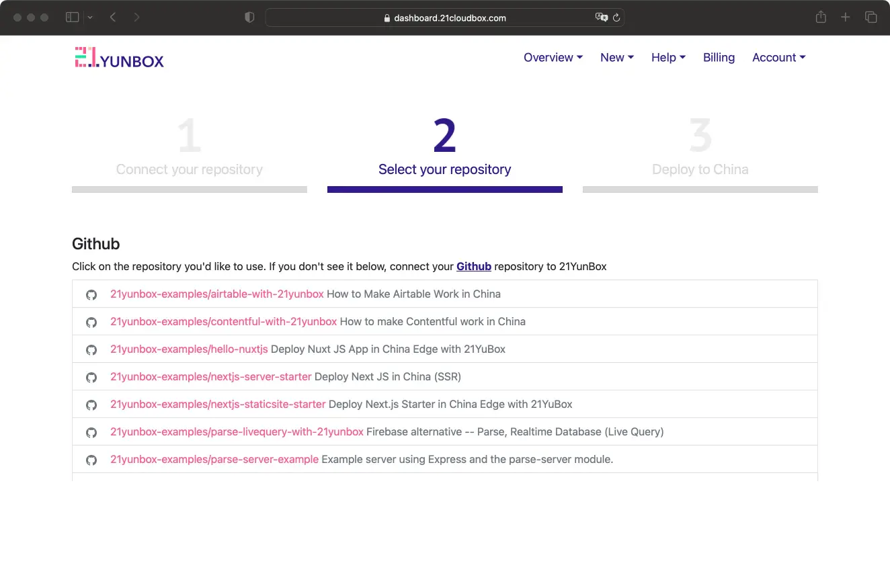Click the address bar URL field
Screen dimensions: 890x588
444,18
